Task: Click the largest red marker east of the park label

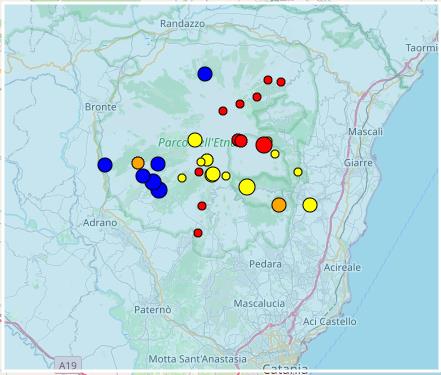Action: (x=264, y=145)
